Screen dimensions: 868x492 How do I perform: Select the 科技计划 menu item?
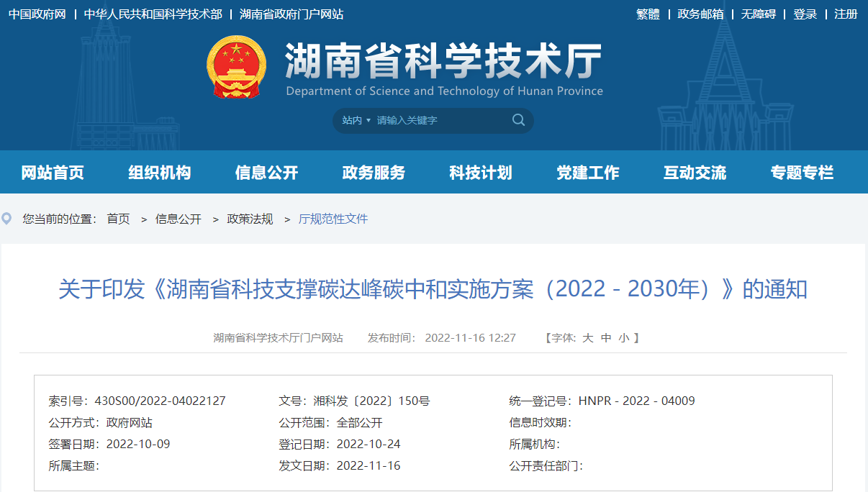pyautogui.click(x=480, y=173)
